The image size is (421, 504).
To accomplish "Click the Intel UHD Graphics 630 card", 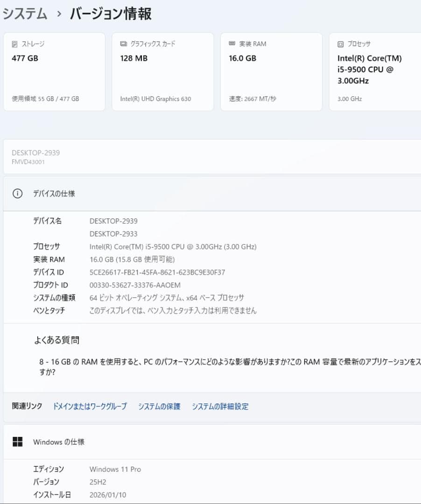I will point(162,71).
